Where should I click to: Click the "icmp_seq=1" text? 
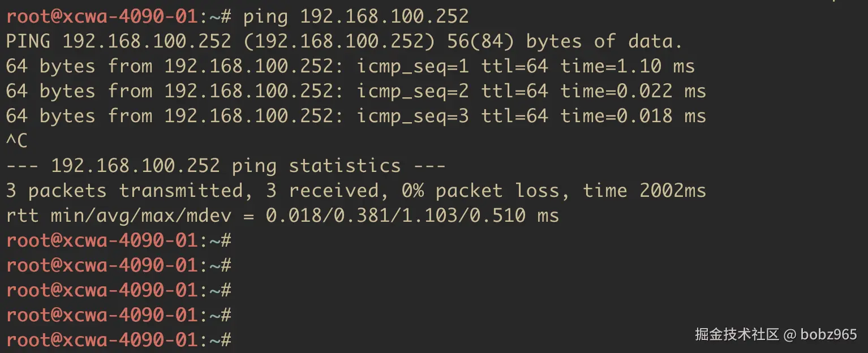pyautogui.click(x=412, y=66)
